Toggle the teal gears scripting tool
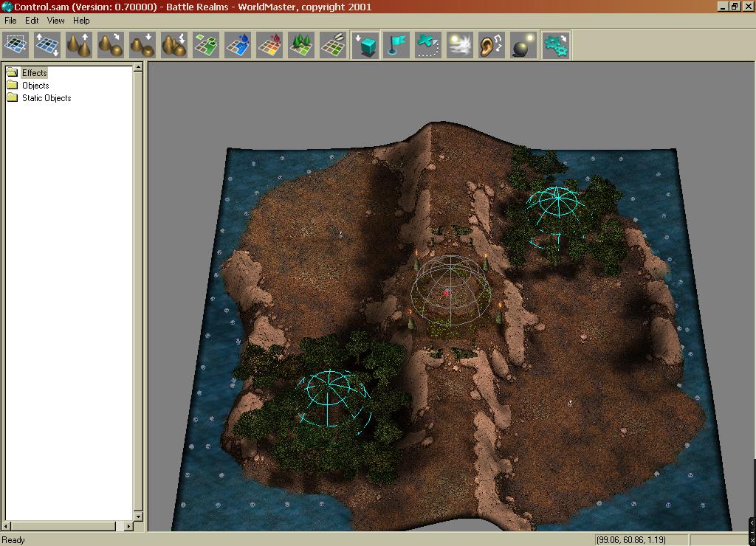This screenshot has height=546, width=756. (x=556, y=45)
